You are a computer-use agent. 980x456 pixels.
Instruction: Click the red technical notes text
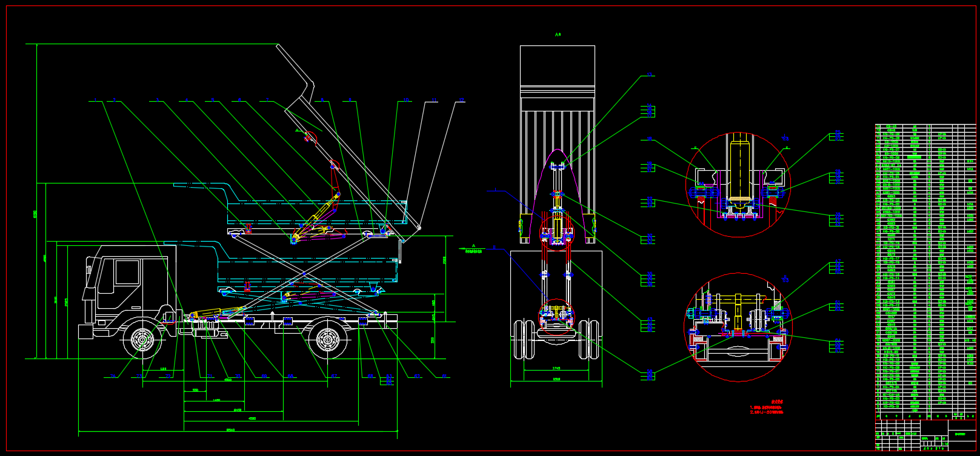(x=767, y=408)
